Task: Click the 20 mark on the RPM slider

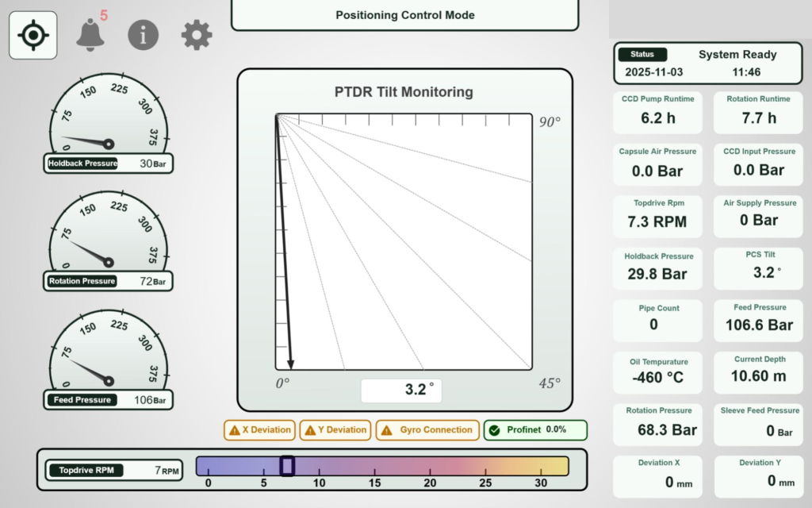Action: click(430, 483)
